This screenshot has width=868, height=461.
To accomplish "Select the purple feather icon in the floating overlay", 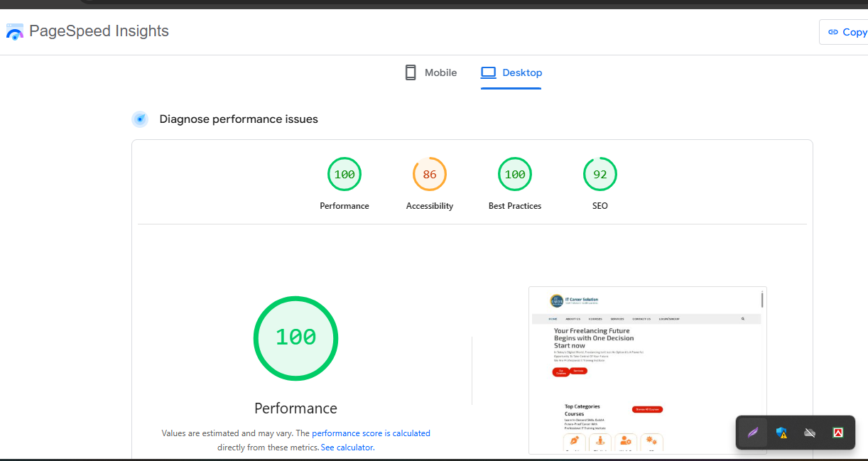I will pos(753,432).
